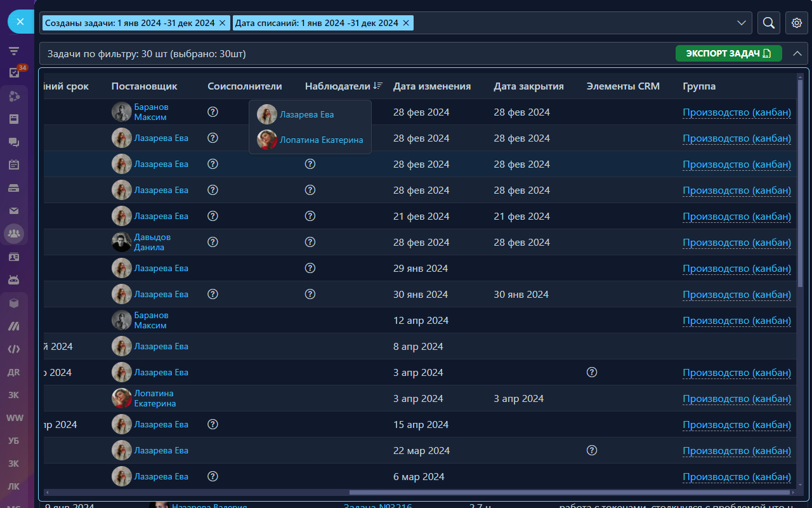812x508 pixels.
Task: Click the 'Постановщик' column header
Action: [145, 86]
